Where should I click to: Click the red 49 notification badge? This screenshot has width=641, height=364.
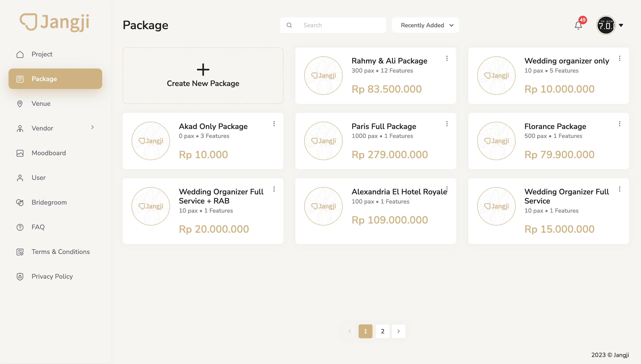(x=583, y=20)
